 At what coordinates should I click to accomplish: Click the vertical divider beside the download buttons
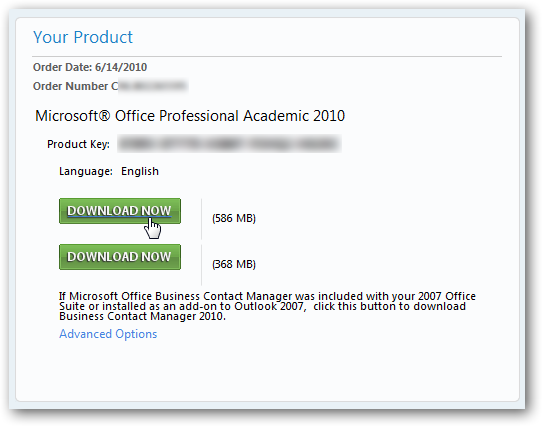(202, 242)
